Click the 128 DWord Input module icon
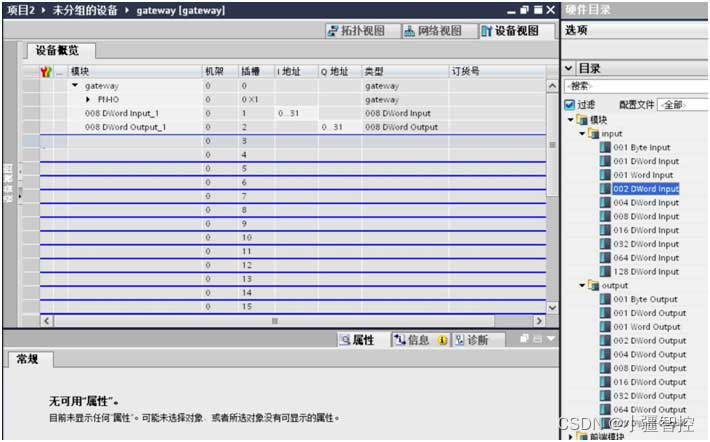The width and height of the screenshot is (710, 442). click(x=605, y=272)
